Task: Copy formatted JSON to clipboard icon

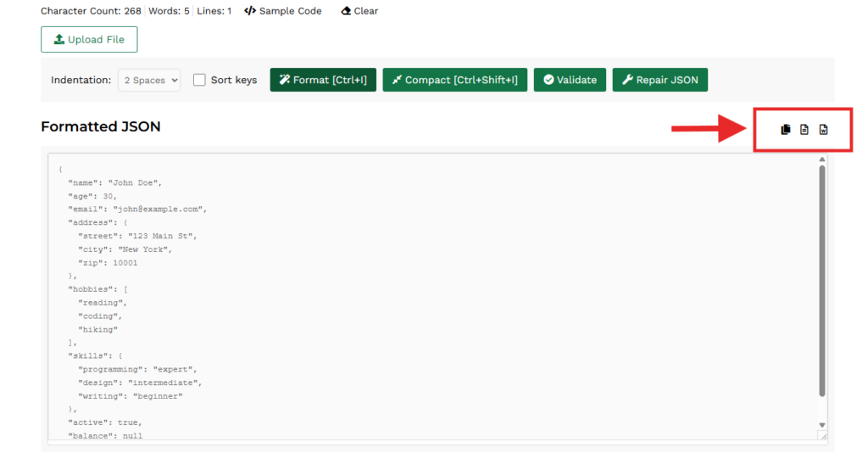Action: pyautogui.click(x=786, y=130)
